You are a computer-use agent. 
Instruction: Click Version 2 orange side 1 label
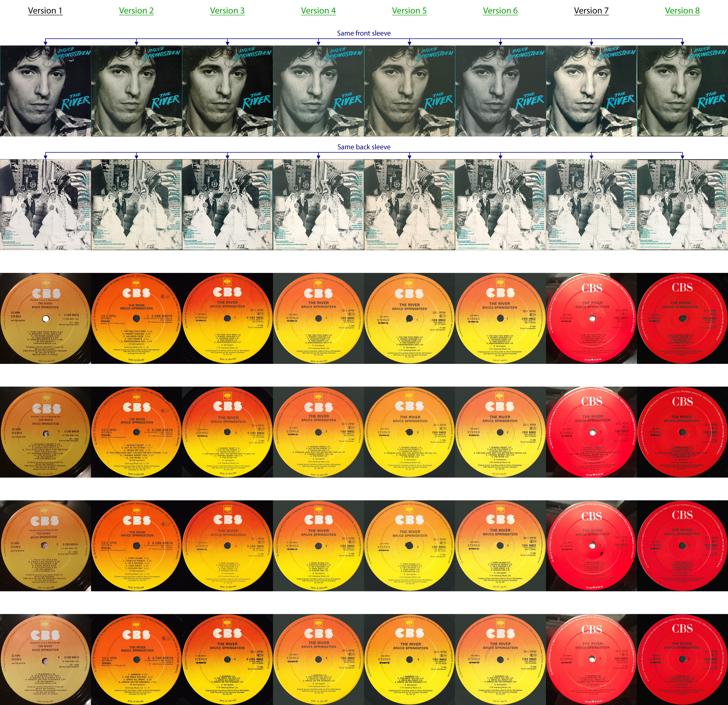136,319
